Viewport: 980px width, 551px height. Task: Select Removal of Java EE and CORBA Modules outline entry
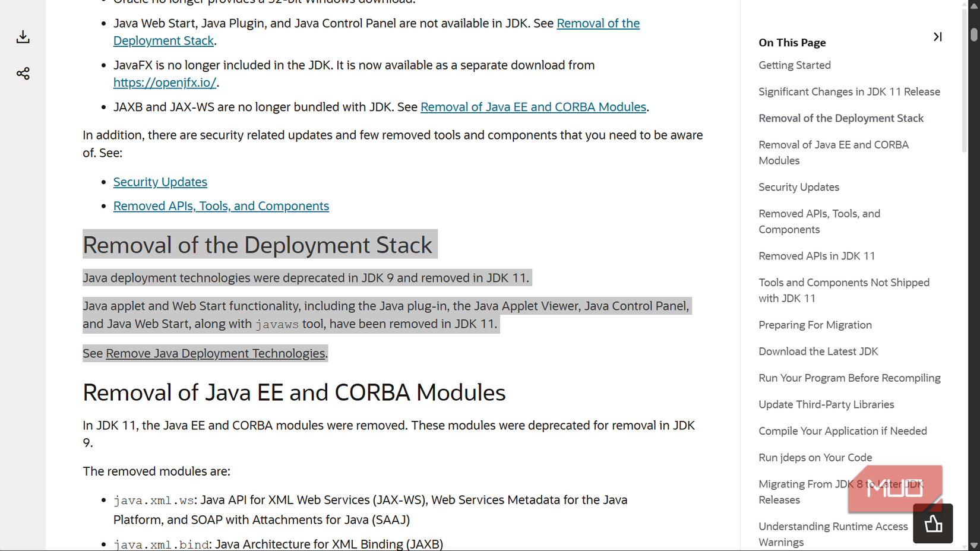click(x=834, y=153)
